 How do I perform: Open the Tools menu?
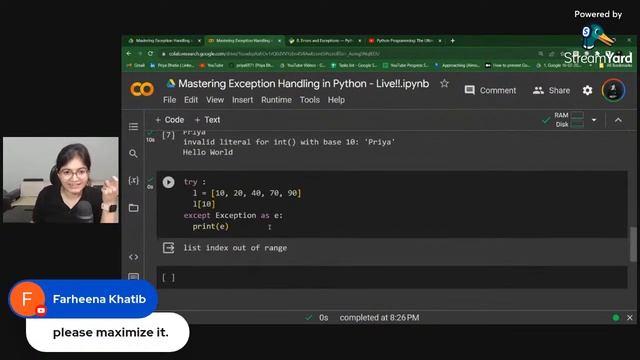310,100
